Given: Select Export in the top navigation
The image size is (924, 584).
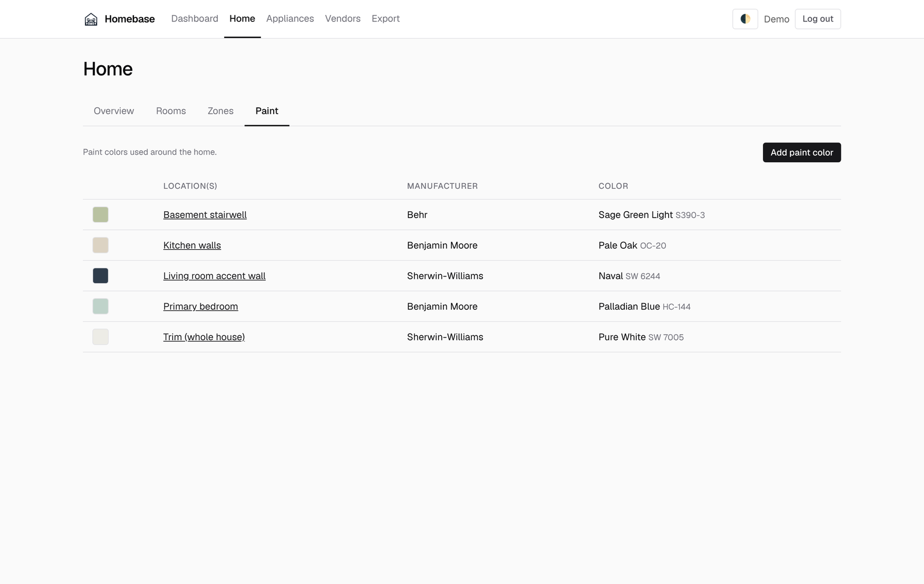Looking at the screenshot, I should click(386, 18).
